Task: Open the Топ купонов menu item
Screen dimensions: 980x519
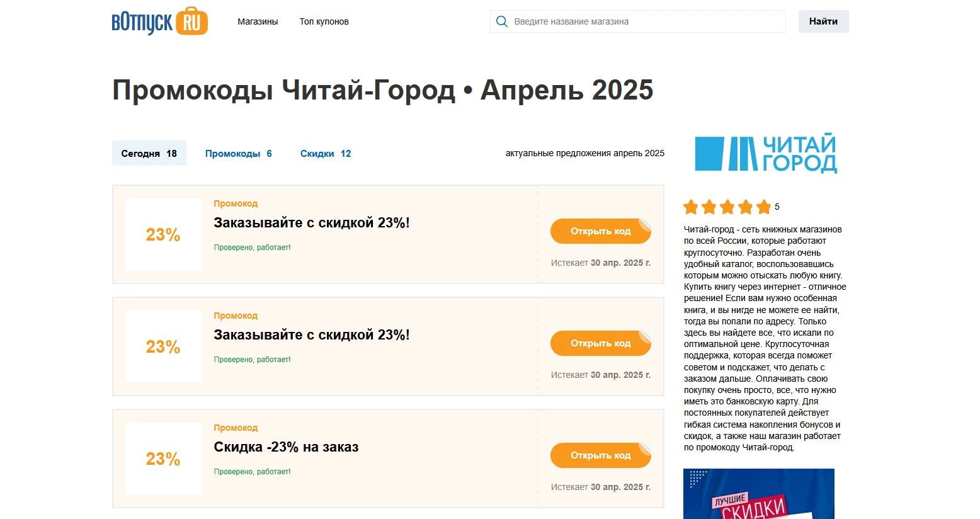Action: point(324,21)
